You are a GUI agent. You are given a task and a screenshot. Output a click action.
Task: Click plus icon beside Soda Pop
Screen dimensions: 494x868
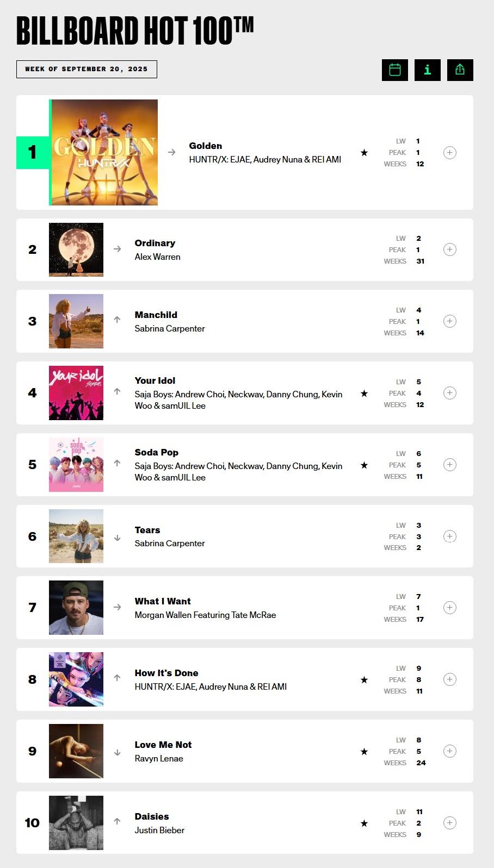point(449,465)
